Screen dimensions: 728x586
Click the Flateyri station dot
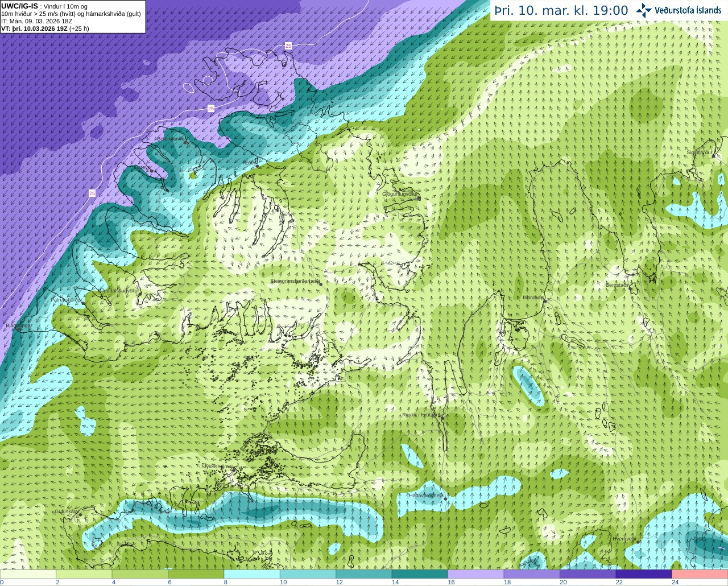point(151,171)
